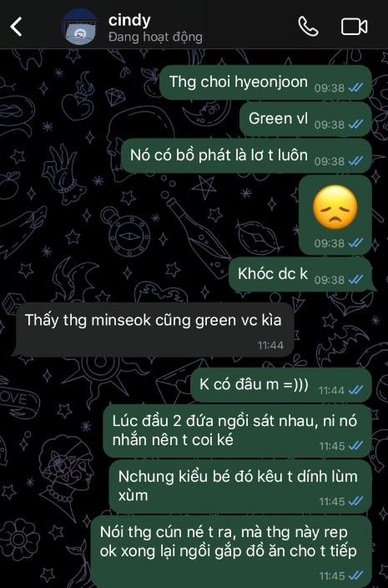Tap the "Nói thg cún né t ra" message
Viewport: 388px width, 588px height.
231,551
